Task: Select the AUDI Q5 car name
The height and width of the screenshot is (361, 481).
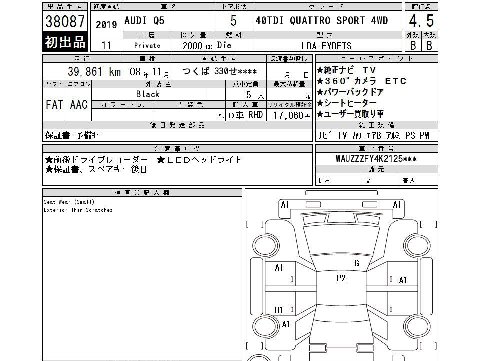Action: pyautogui.click(x=144, y=21)
